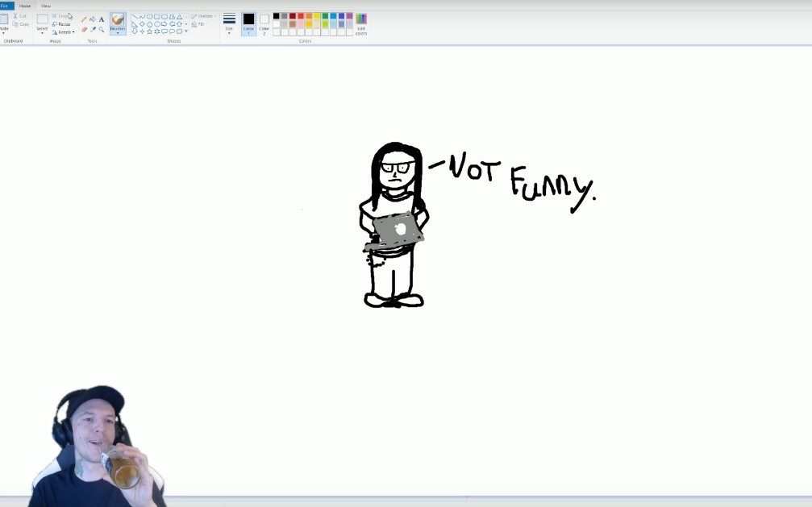Click the Crop button
The height and width of the screenshot is (507, 812).
tap(60, 16)
